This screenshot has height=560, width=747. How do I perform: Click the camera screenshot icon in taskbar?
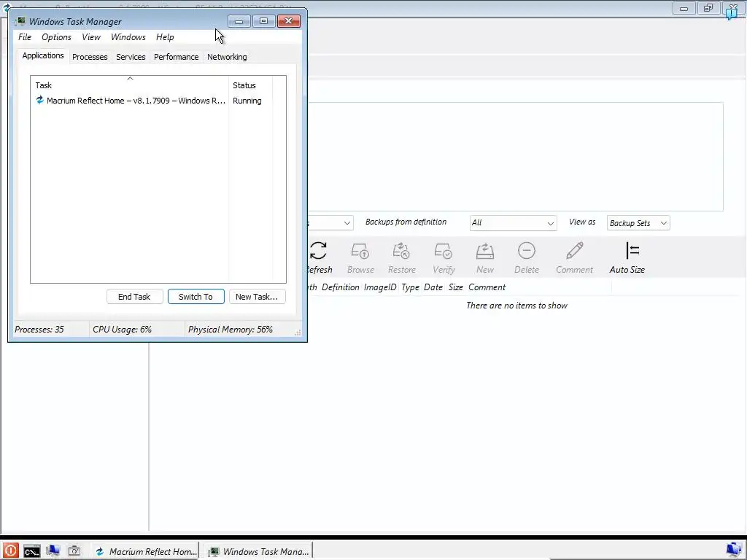(74, 551)
